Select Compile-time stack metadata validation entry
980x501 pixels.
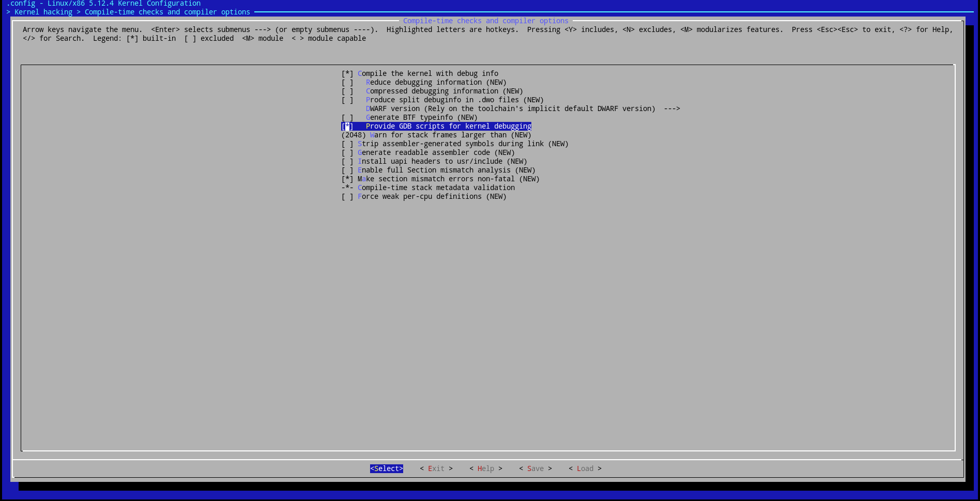coord(428,187)
